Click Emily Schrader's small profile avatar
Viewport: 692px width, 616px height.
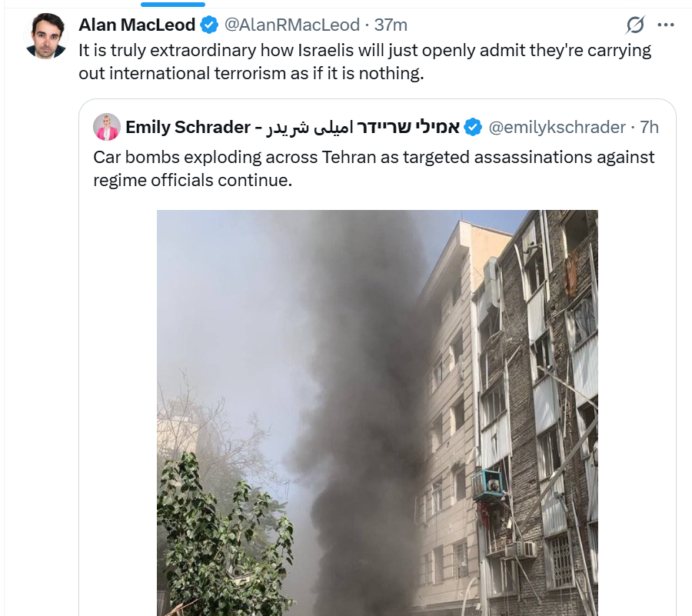point(107,127)
